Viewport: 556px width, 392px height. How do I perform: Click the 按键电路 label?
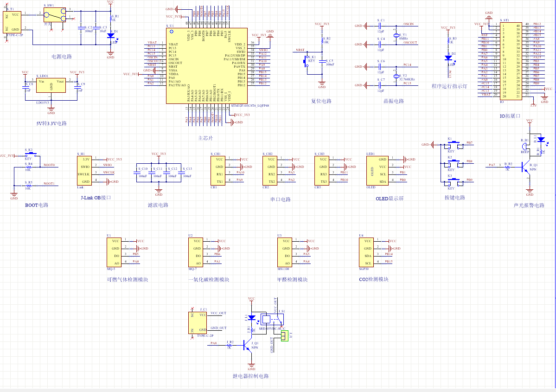pos(454,198)
